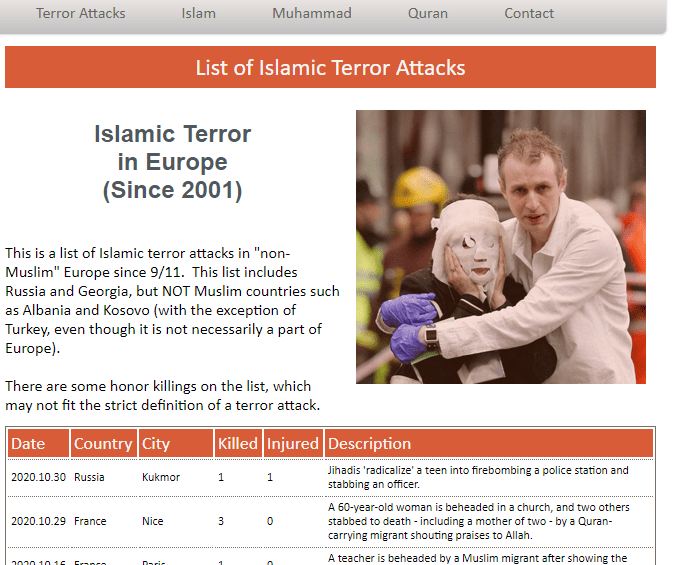Select the 2020.10.29 date cell

click(38, 521)
